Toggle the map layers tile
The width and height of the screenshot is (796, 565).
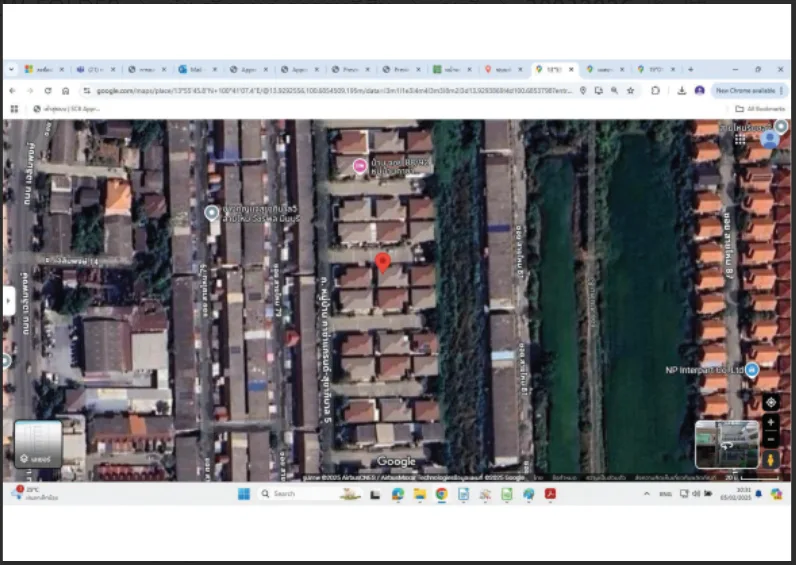[x=38, y=444]
